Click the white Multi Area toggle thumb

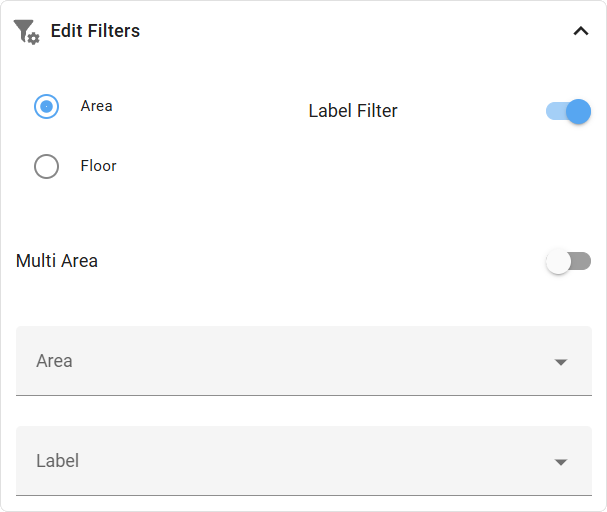[x=558, y=262]
